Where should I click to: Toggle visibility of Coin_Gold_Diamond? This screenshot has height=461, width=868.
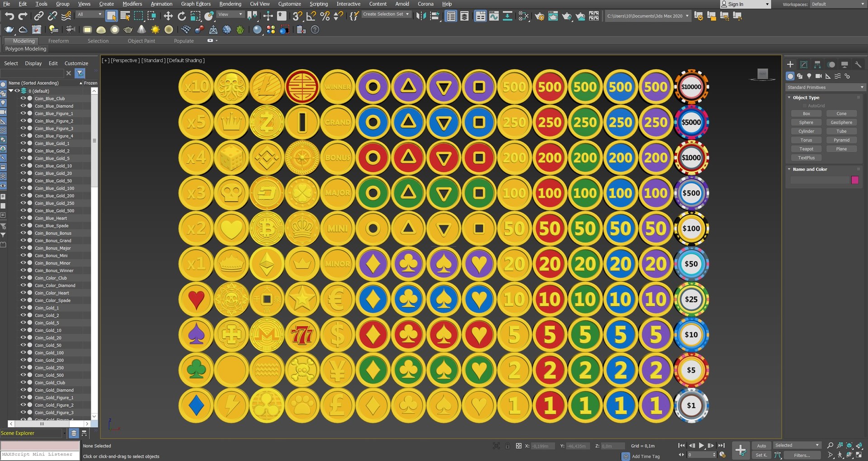pyautogui.click(x=23, y=390)
